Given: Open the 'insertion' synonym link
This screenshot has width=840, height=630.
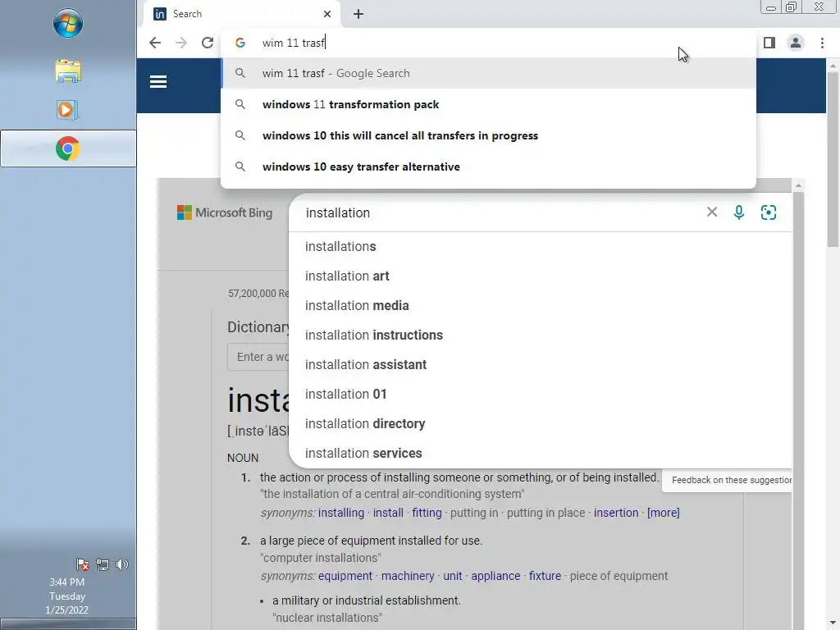Looking at the screenshot, I should [x=616, y=513].
